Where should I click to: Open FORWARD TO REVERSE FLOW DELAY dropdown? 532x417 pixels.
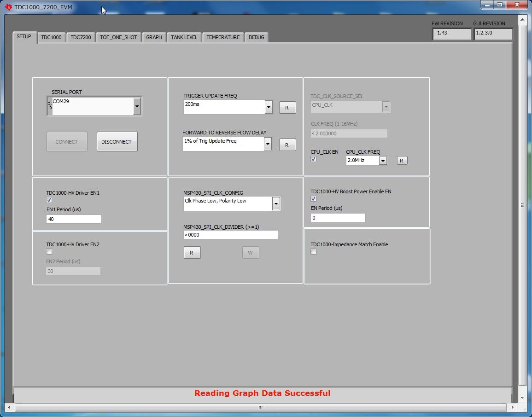pyautogui.click(x=268, y=144)
